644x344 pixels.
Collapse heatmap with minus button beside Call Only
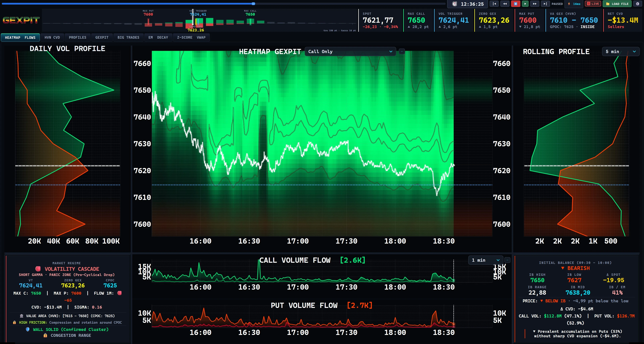click(x=402, y=52)
